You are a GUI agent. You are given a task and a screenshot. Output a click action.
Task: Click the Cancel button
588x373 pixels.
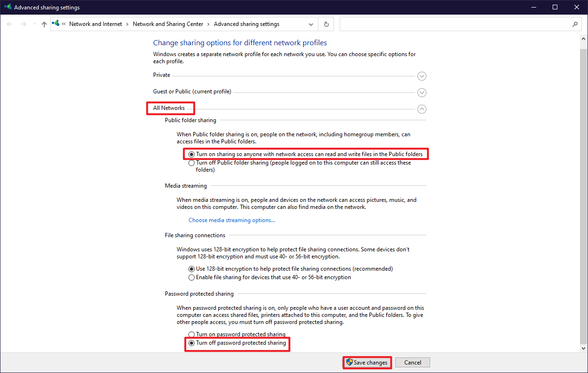click(413, 363)
